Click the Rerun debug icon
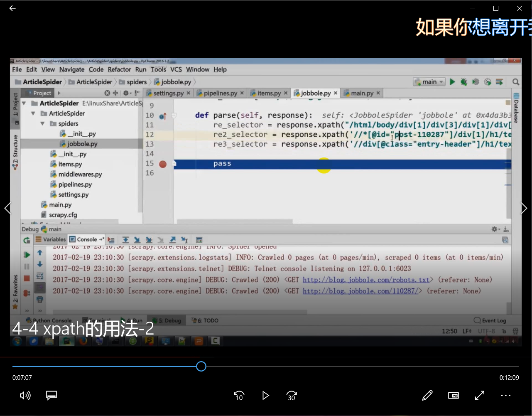Image resolution: width=532 pixels, height=416 pixels. [27, 240]
